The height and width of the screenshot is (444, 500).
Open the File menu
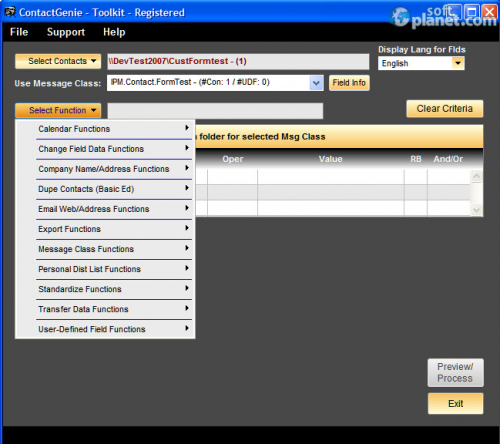19,32
